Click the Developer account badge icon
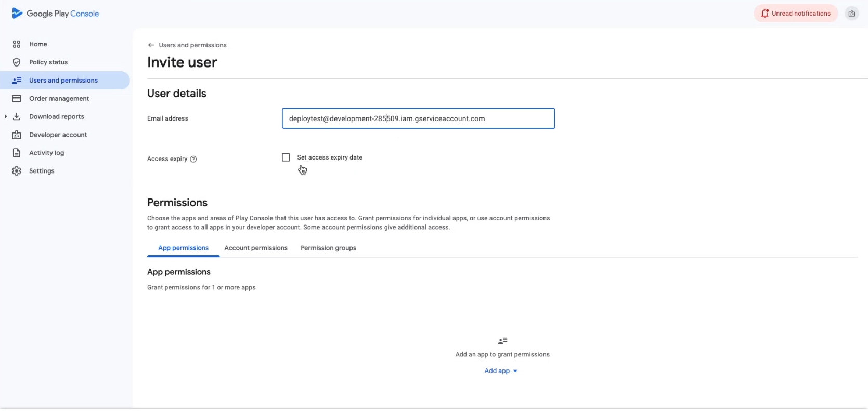 click(x=17, y=135)
